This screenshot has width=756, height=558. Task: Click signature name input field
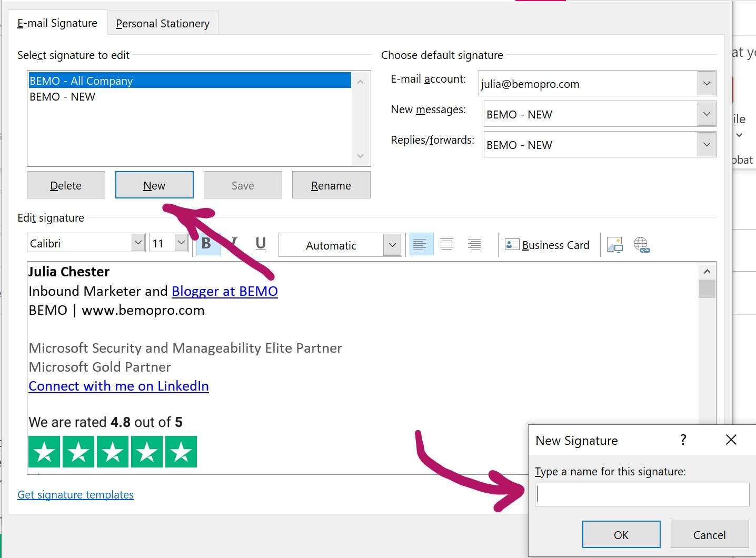point(642,495)
